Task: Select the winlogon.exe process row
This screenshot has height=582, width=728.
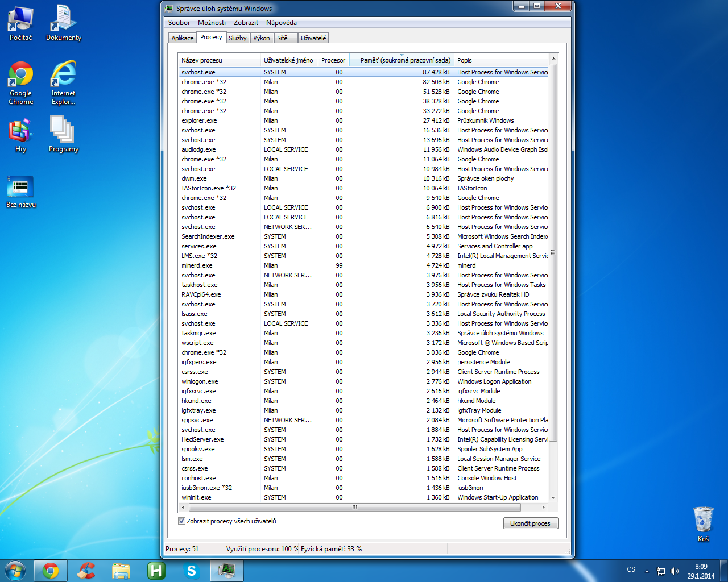Action: (x=363, y=381)
